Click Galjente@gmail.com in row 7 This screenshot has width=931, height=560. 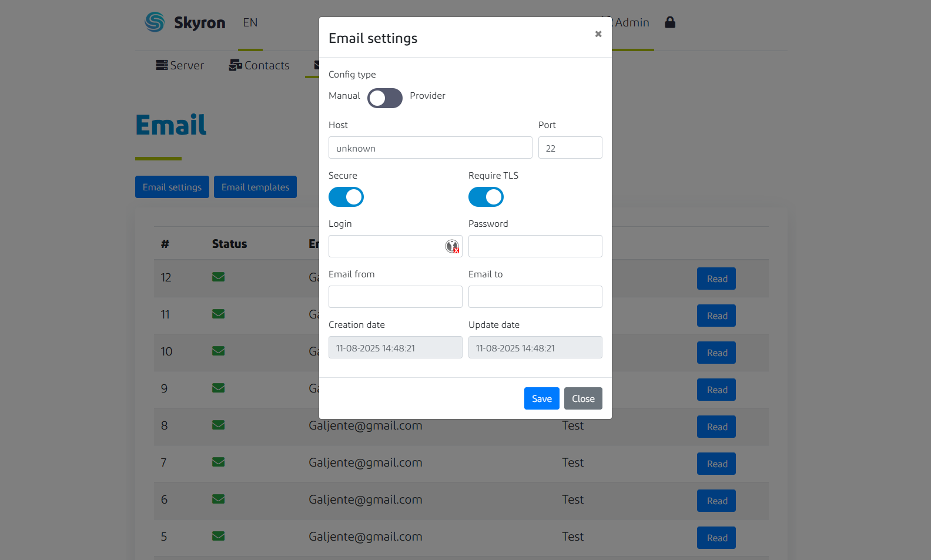366,462
